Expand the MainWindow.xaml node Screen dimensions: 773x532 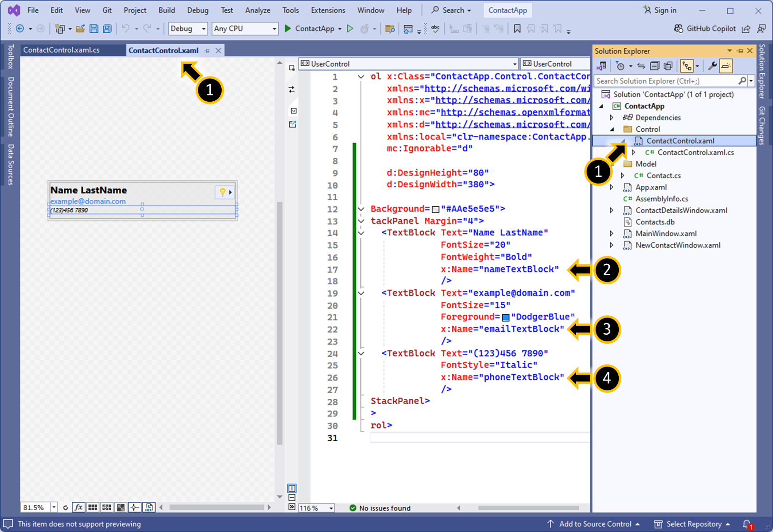pyautogui.click(x=612, y=233)
